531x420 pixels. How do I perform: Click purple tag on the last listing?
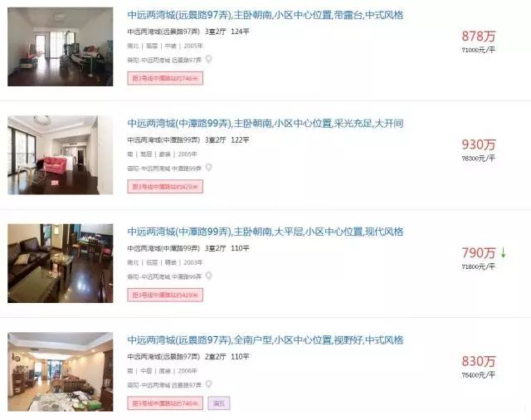pos(219,403)
